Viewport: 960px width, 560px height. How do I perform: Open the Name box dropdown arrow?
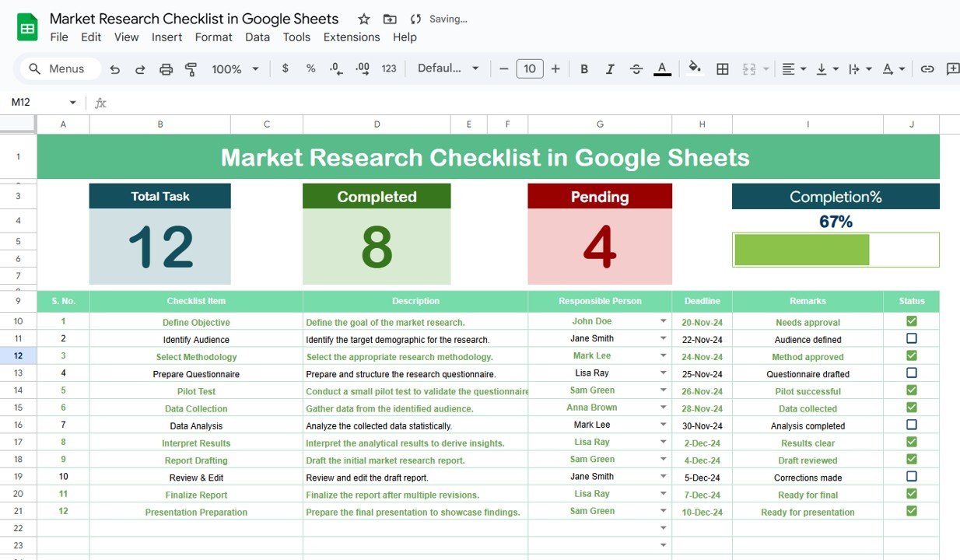click(x=73, y=103)
